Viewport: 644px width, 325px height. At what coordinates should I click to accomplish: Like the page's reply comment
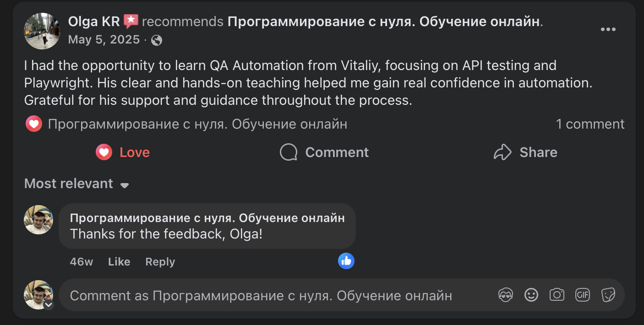[119, 261]
